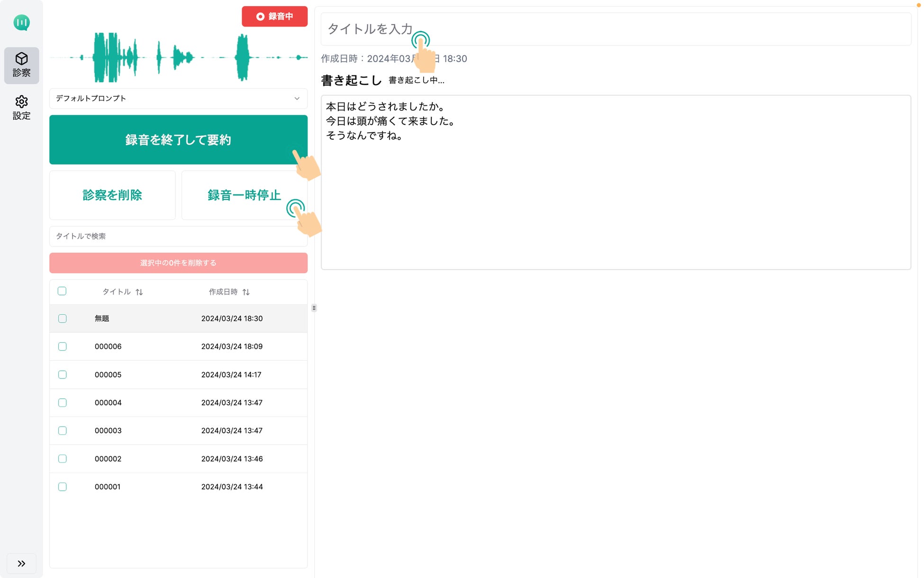The height and width of the screenshot is (578, 924).
Task: Open the 診察 sidebar section
Action: point(21,65)
